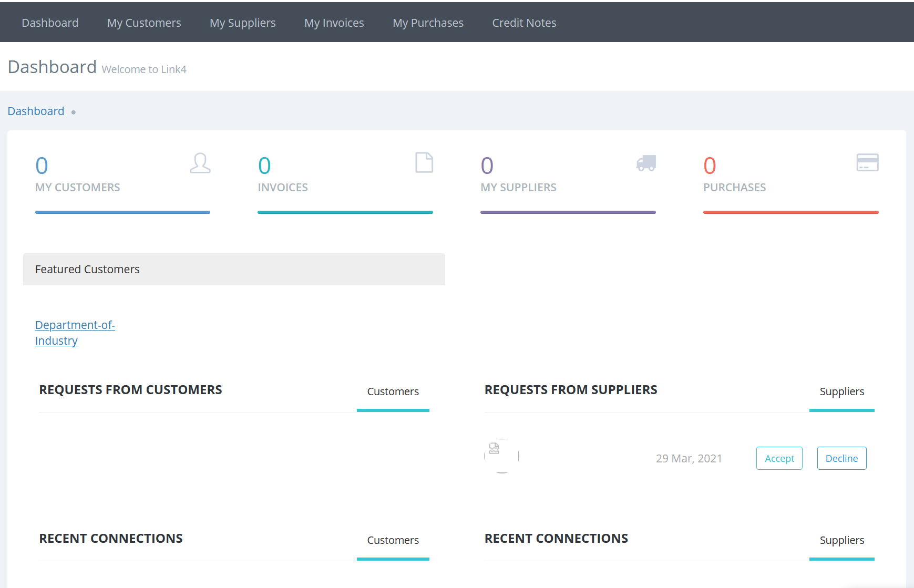
Task: Accept the supplier request from 29 Mar
Action: 779,458
